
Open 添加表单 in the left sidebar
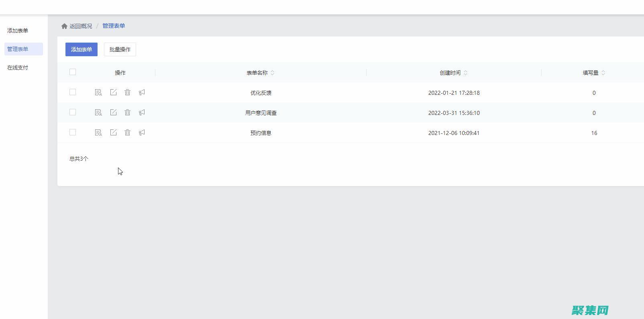pyautogui.click(x=18, y=31)
